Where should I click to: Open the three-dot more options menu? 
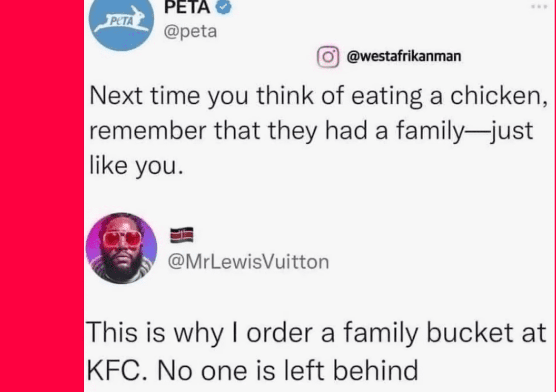(539, 7)
